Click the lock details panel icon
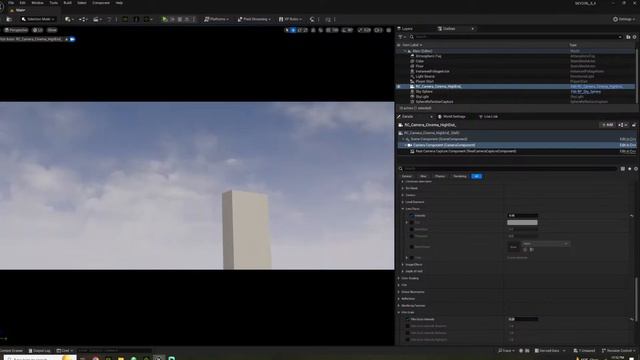This screenshot has width=640, height=360. click(x=634, y=125)
